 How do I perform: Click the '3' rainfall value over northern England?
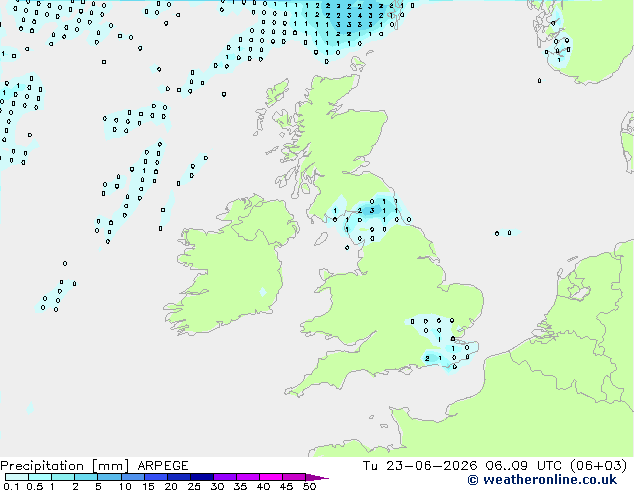(x=372, y=211)
